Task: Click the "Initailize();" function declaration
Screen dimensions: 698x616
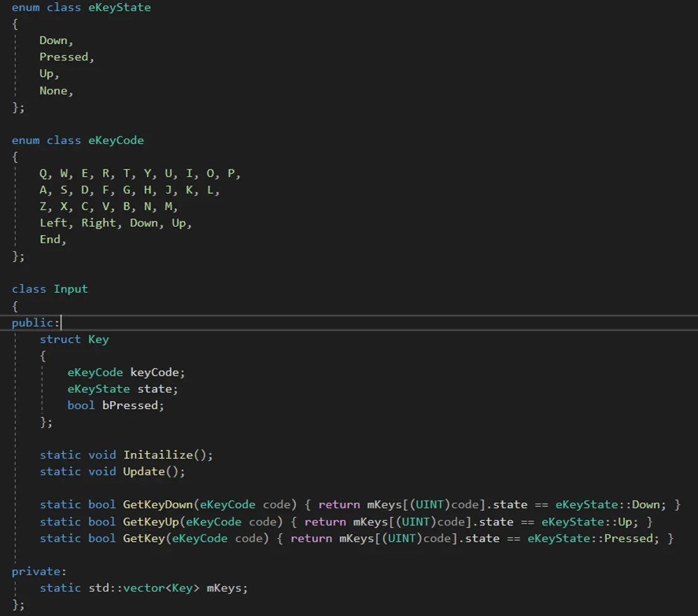Action: point(168,455)
